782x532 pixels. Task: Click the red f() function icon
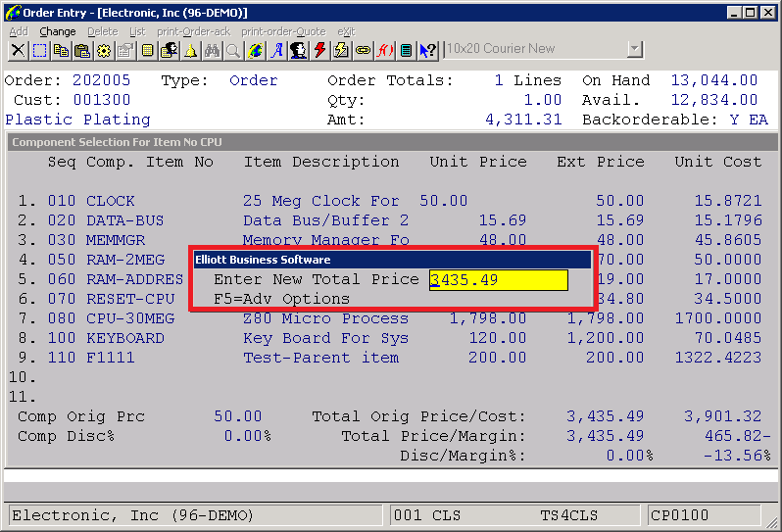click(384, 50)
